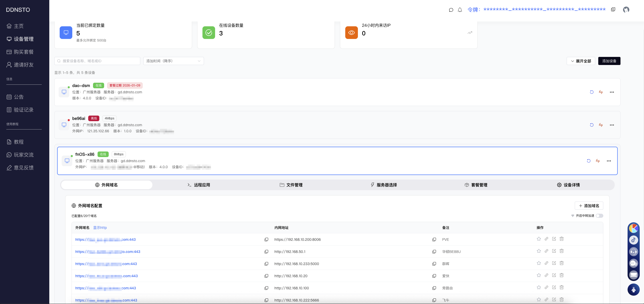Toggle the 开启中转加速 switch
The height and width of the screenshot is (304, 644).
click(x=600, y=216)
